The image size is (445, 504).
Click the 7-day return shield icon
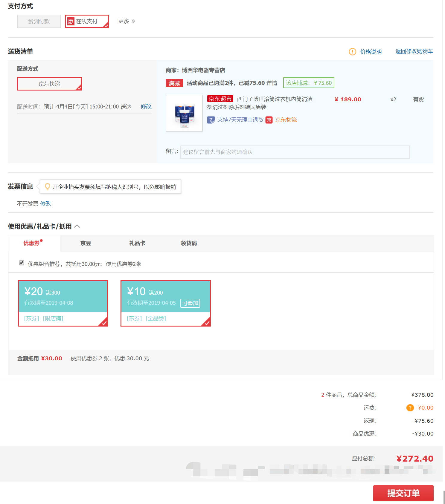[x=211, y=120]
